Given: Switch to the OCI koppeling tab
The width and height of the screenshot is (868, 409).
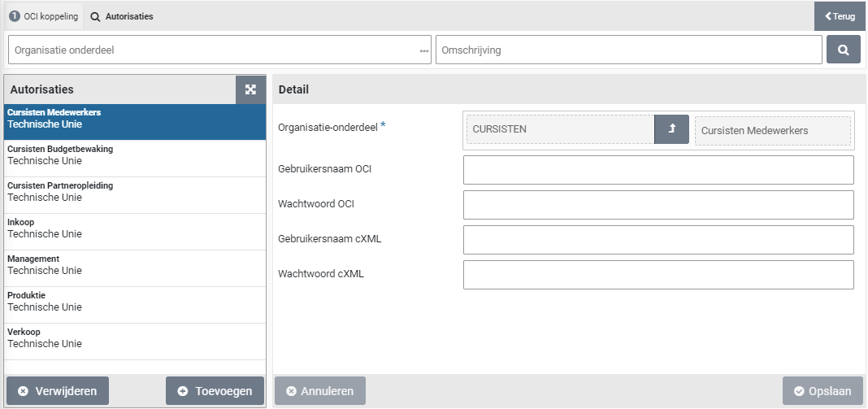Looking at the screenshot, I should coord(44,16).
